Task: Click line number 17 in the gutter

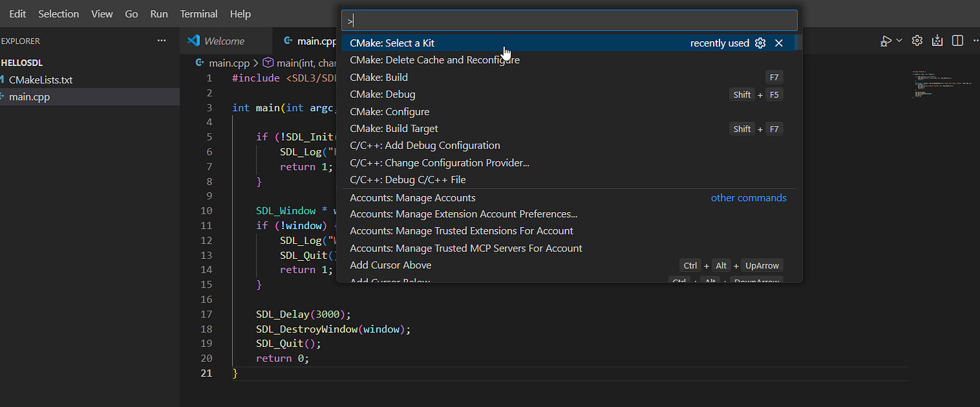Action: (x=206, y=314)
